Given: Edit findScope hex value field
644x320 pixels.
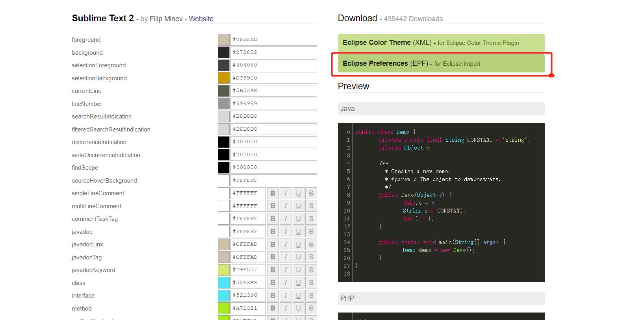Looking at the screenshot, I should click(273, 168).
